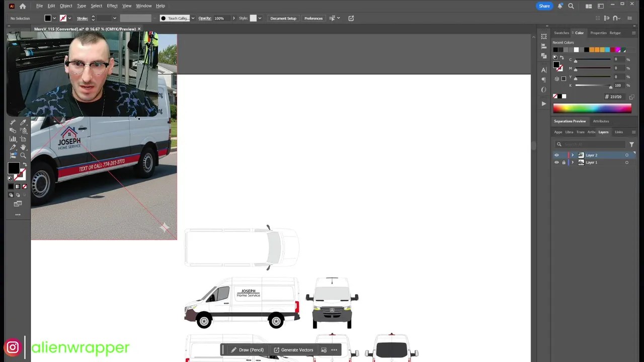Viewport: 644px width, 362px height.
Task: Switch to Properties tab
Action: [x=598, y=33]
